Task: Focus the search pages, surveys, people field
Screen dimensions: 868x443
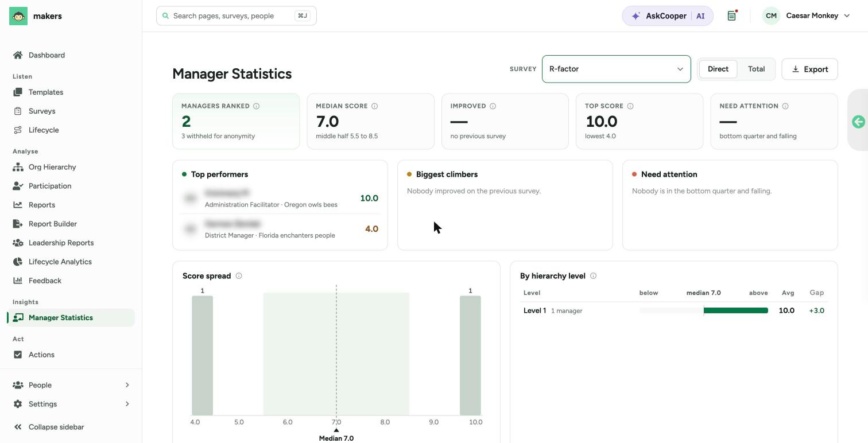Action: coord(236,16)
